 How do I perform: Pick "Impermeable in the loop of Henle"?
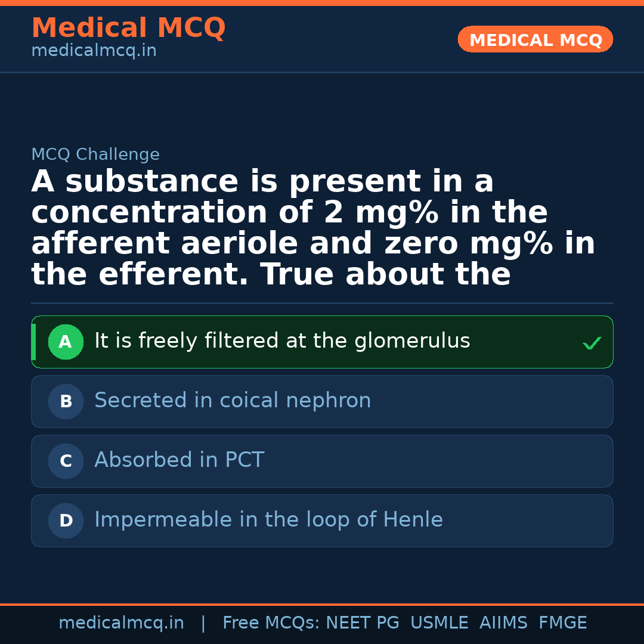268,521
